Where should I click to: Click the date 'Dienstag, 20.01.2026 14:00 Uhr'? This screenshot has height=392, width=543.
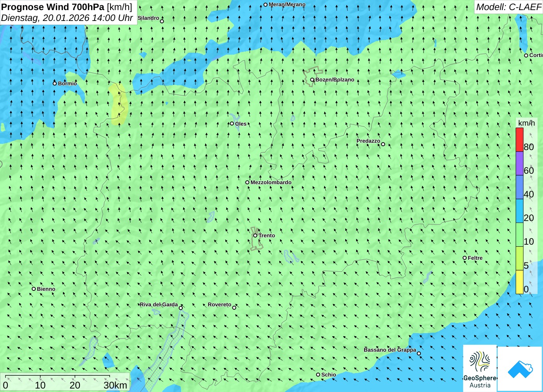67,18
